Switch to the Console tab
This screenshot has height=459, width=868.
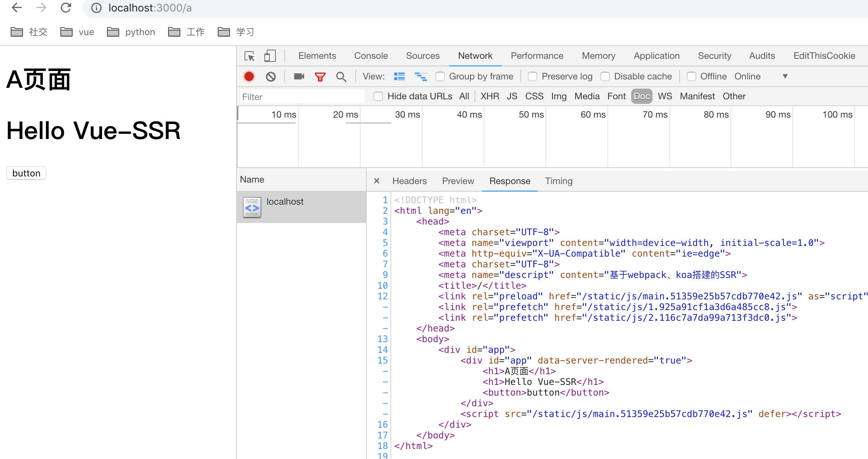371,56
